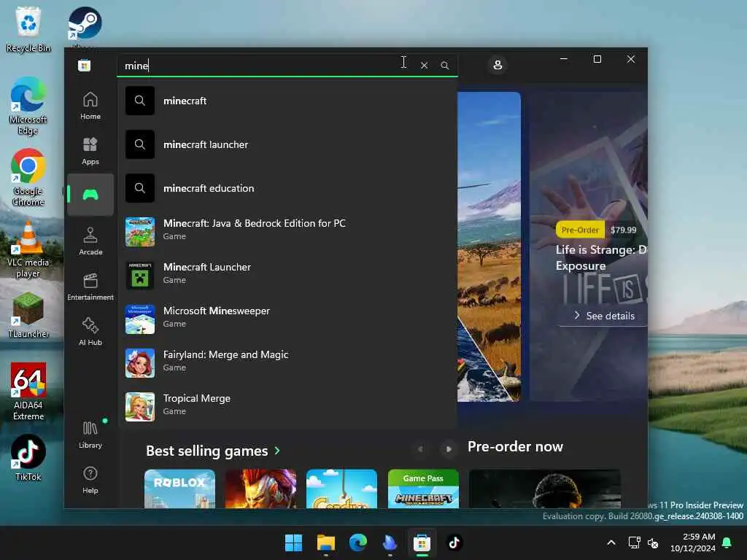Open the TLauncher desktop shortcut
The height and width of the screenshot is (560, 747).
[x=28, y=315]
